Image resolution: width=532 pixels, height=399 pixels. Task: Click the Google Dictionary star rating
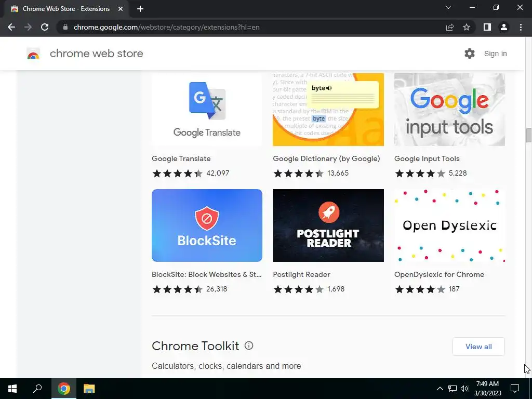(299, 174)
